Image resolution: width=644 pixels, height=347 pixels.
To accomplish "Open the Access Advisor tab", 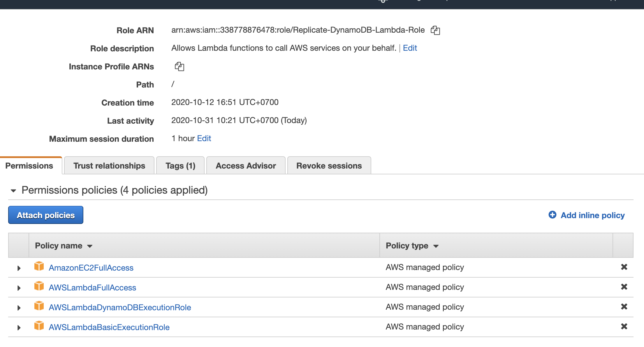I will pyautogui.click(x=246, y=166).
